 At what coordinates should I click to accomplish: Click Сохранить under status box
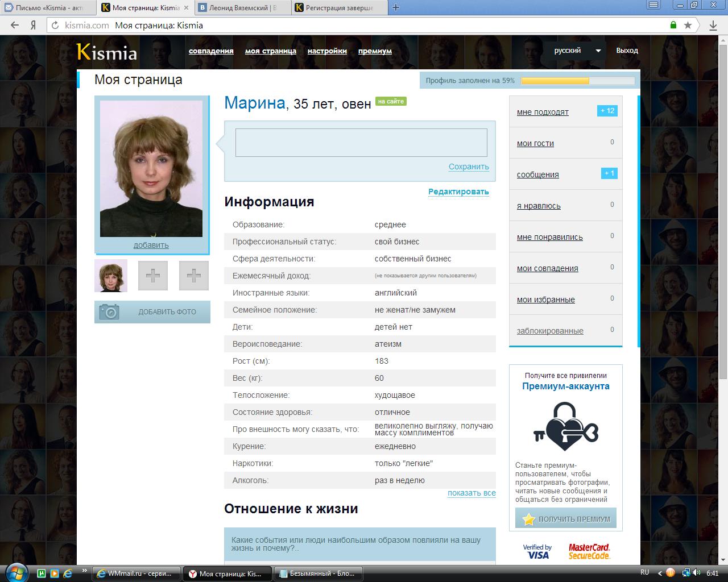[469, 167]
